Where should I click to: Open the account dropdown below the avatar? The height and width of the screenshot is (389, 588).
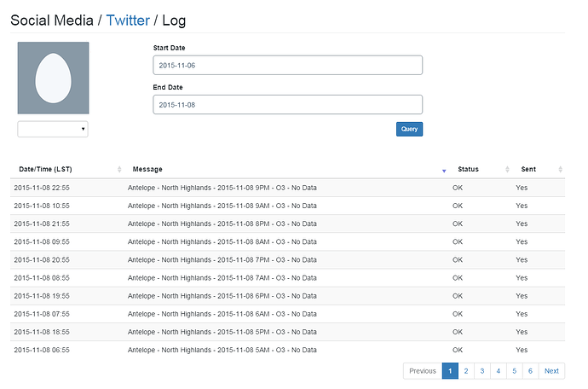53,129
